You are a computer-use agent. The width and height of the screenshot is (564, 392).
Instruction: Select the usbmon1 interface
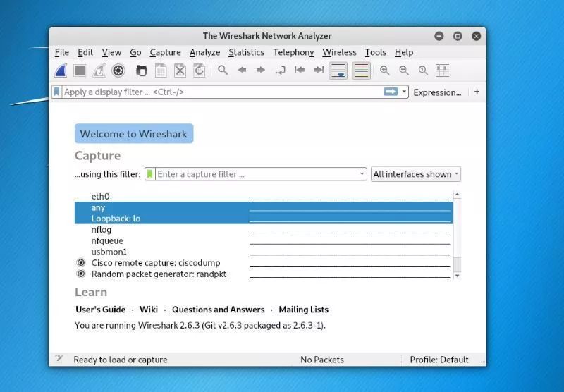point(264,252)
